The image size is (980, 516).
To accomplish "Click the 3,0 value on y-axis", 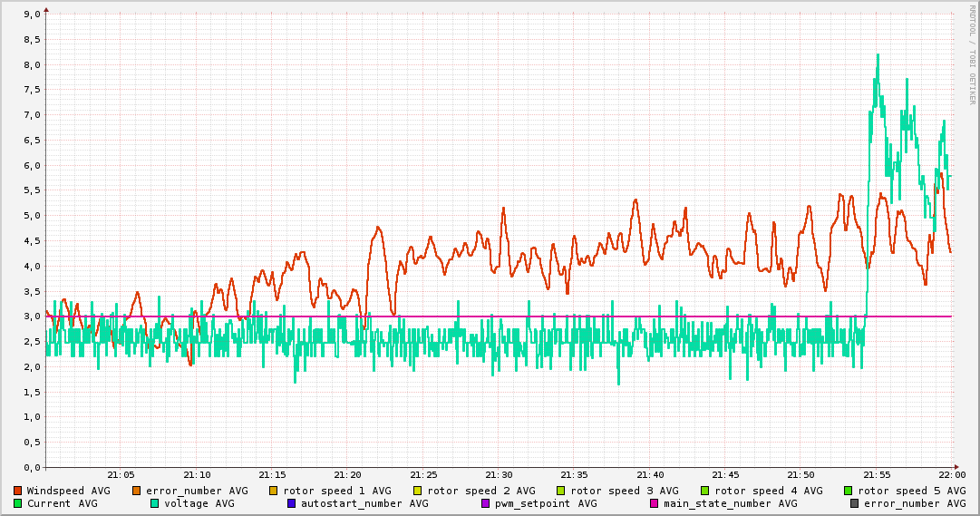I will (31, 316).
